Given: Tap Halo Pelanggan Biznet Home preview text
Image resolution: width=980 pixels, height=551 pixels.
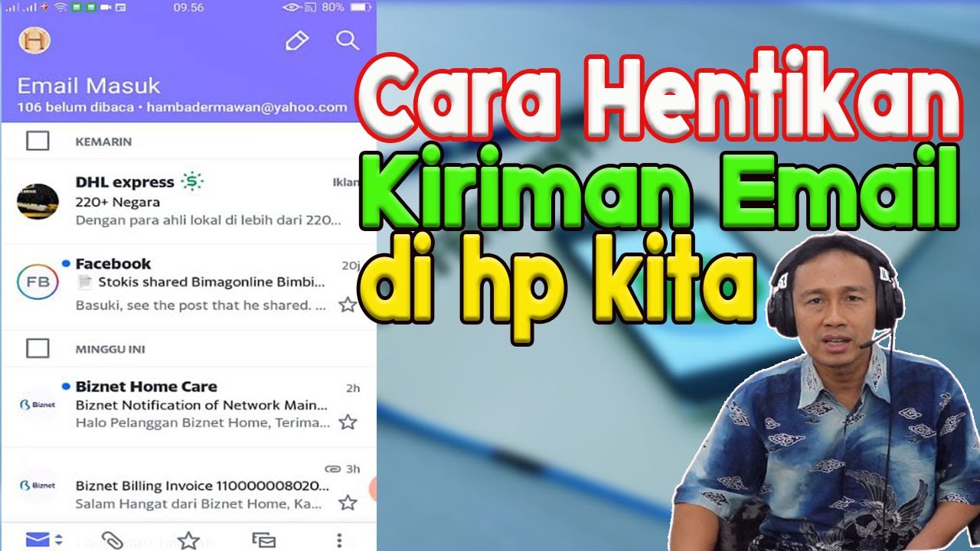Looking at the screenshot, I should tap(203, 422).
